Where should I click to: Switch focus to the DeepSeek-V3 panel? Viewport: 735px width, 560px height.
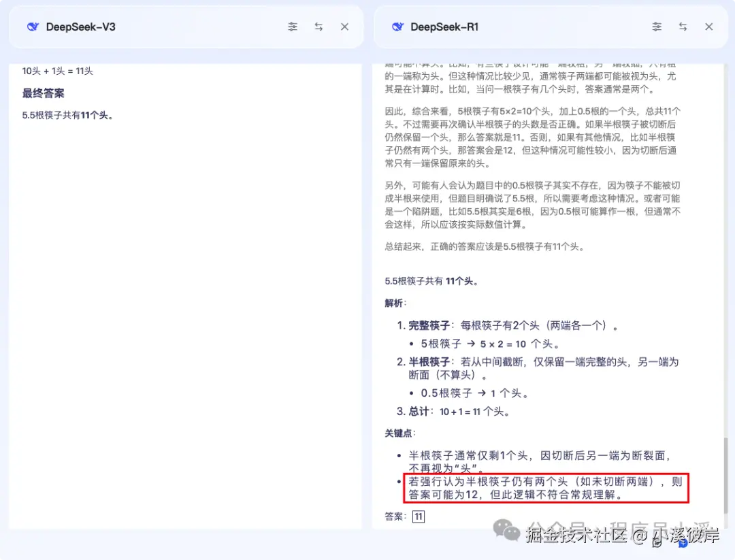(184, 272)
